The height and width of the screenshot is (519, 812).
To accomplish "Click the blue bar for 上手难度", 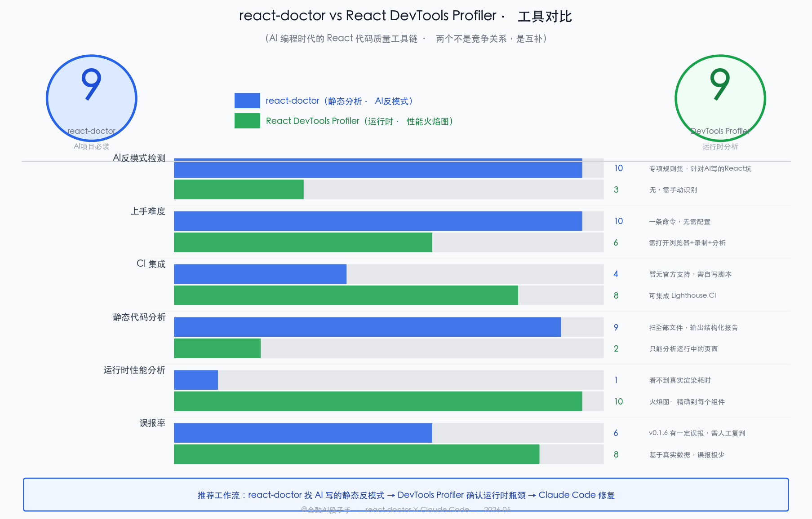I will point(378,221).
